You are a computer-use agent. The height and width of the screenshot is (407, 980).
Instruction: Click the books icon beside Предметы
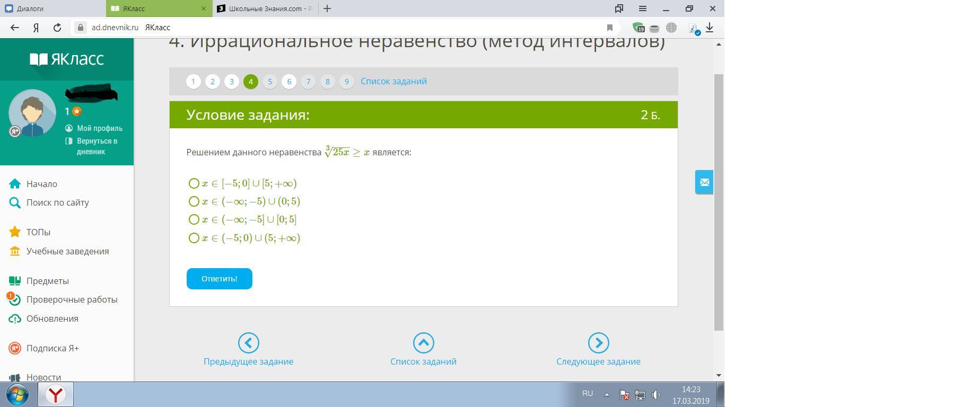point(15,281)
